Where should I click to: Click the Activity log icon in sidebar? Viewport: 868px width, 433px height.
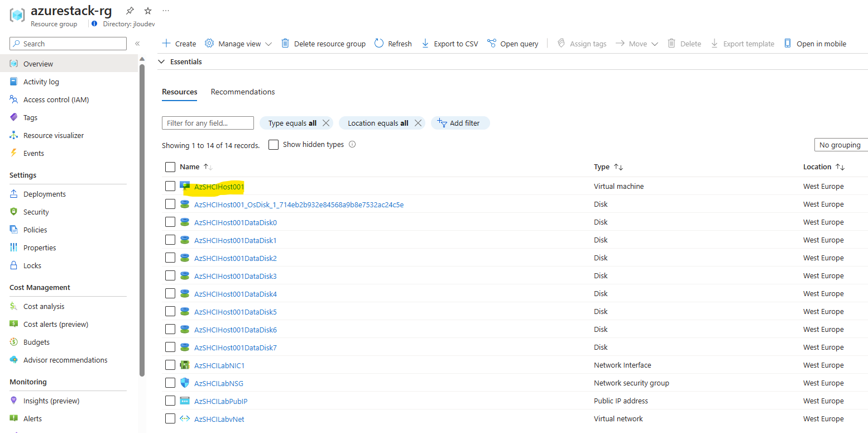click(14, 82)
